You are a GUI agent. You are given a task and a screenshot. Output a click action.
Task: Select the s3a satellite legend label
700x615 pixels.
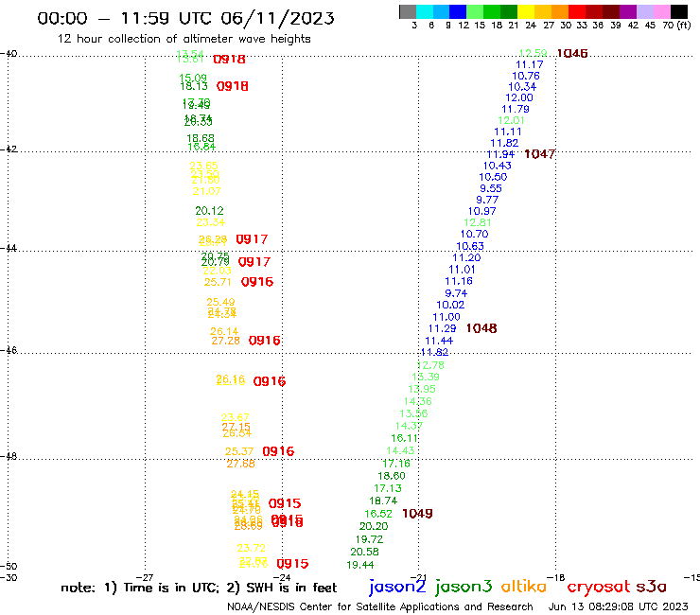pyautogui.click(x=652, y=587)
